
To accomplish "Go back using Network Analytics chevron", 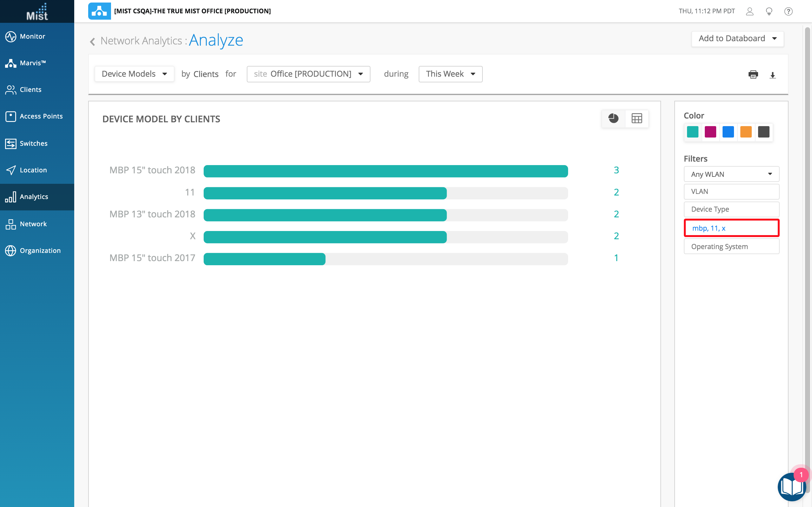I will (x=93, y=41).
